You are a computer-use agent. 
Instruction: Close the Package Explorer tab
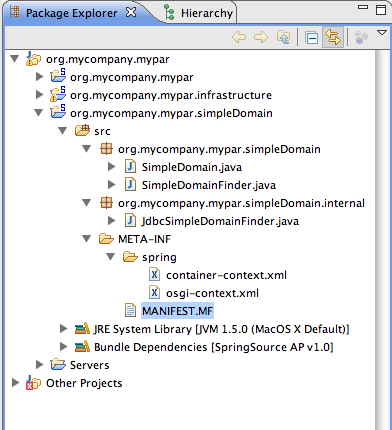click(131, 12)
